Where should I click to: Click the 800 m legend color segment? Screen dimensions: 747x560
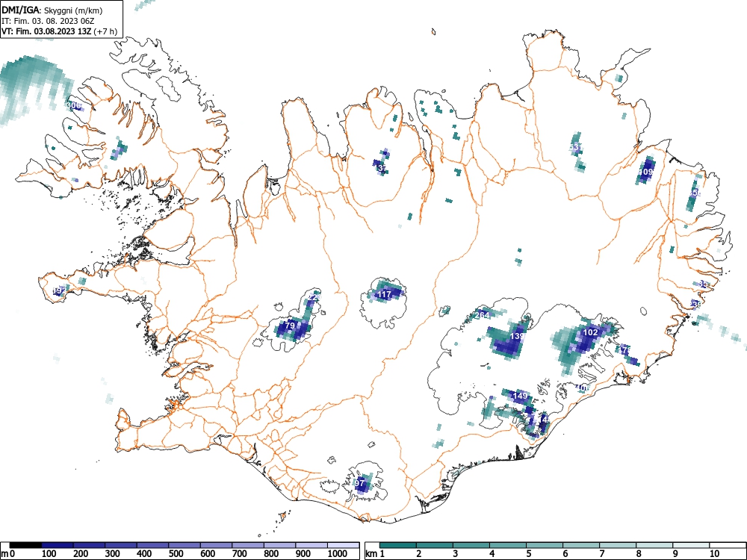tap(280, 545)
